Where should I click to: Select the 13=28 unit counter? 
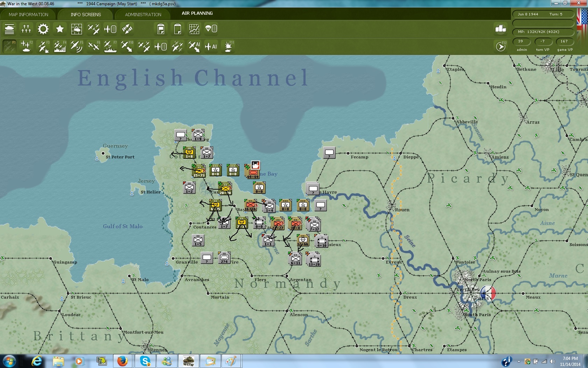coord(314,260)
